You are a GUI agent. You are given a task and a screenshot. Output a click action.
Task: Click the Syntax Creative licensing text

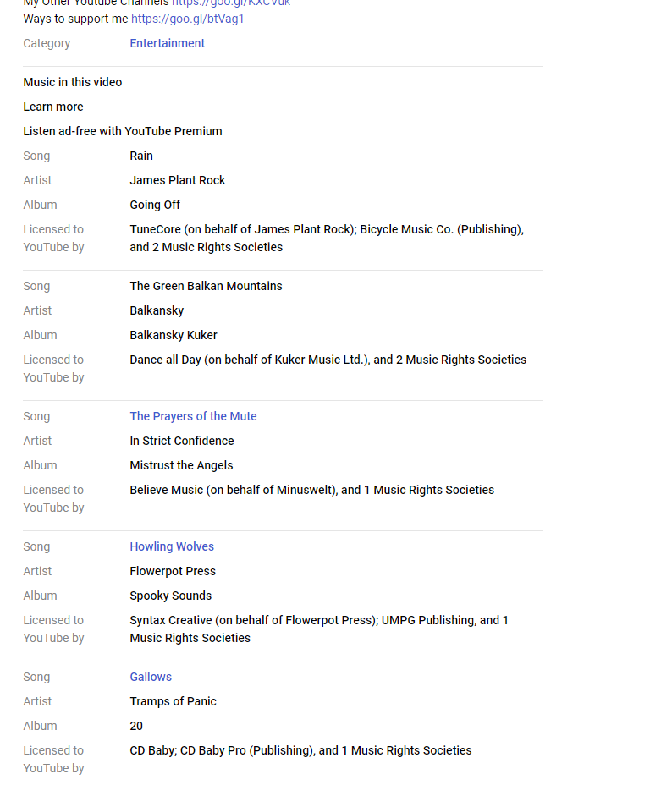(319, 629)
